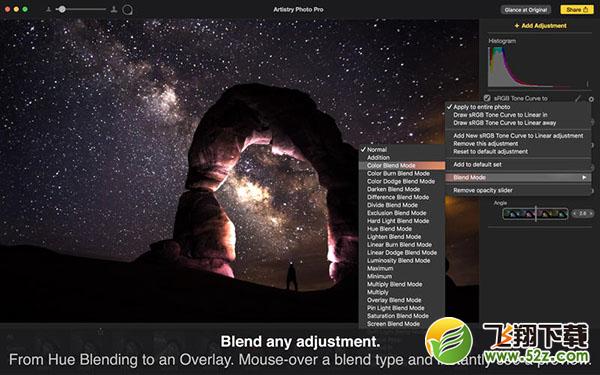Click the Angle value left stepper arrow

574,213
